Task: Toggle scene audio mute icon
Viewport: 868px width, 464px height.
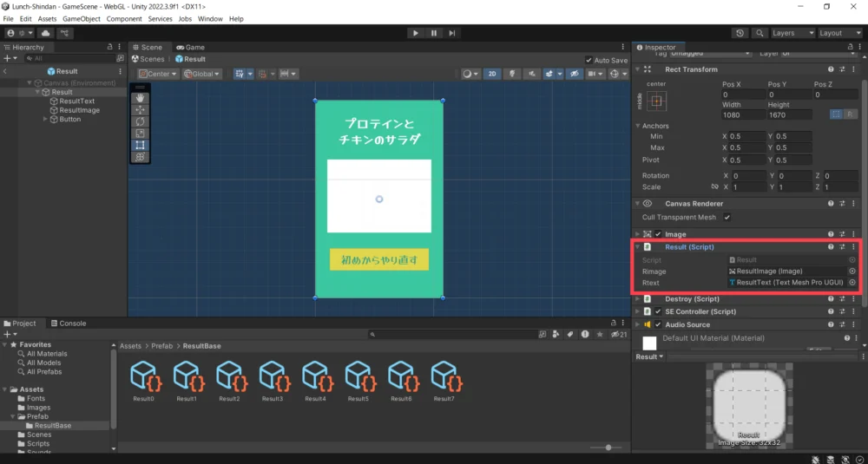Action: tap(532, 74)
